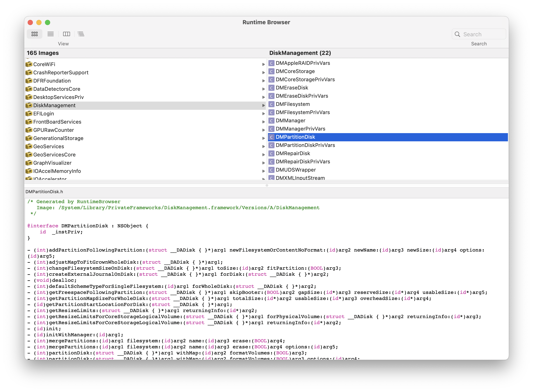This screenshot has height=392, width=533.
Task: Click the CoreWiFi framework briefcase icon
Action: click(29, 64)
